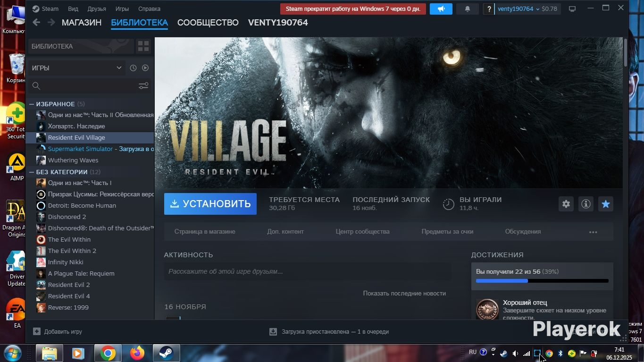Go to the СООБЩЕСТВО tab
The width and height of the screenshot is (644, 362).
tap(208, 23)
